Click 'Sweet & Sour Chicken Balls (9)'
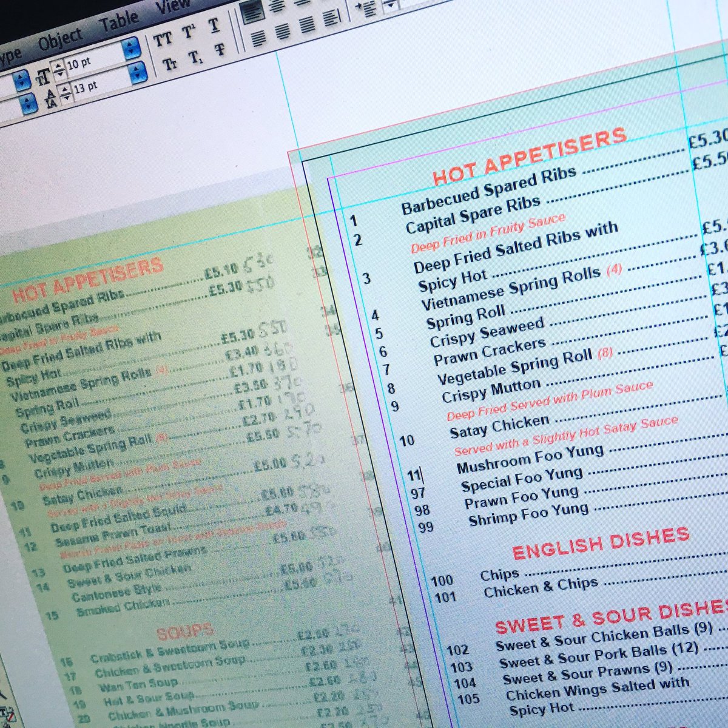Screen dimensions: 728x728 pyautogui.click(x=604, y=637)
